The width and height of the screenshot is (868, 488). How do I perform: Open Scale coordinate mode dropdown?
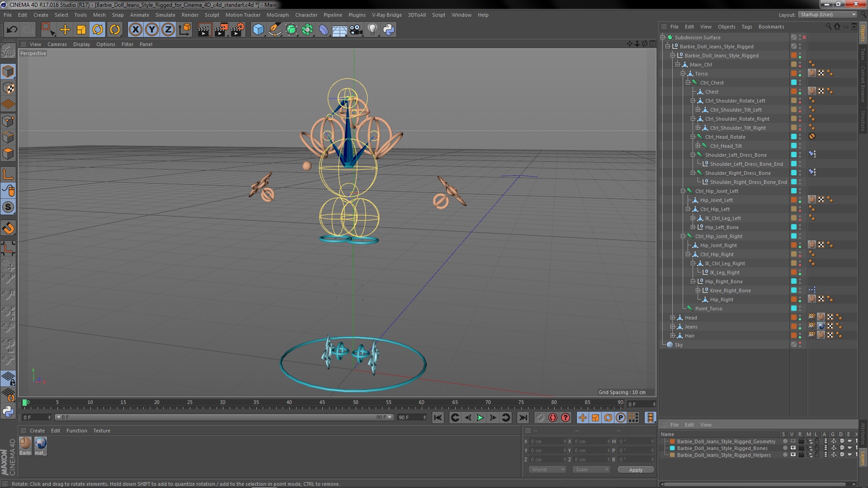coord(591,469)
